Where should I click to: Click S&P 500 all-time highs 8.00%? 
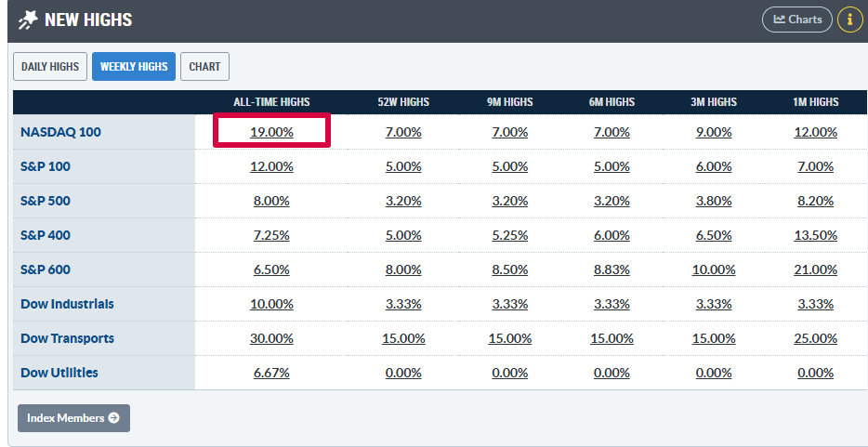(x=271, y=201)
